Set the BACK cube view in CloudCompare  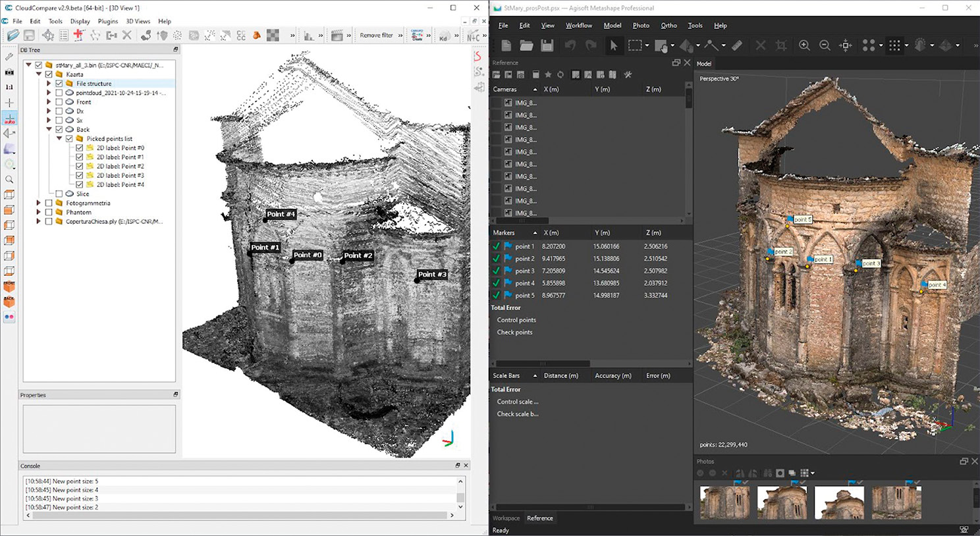click(x=9, y=302)
